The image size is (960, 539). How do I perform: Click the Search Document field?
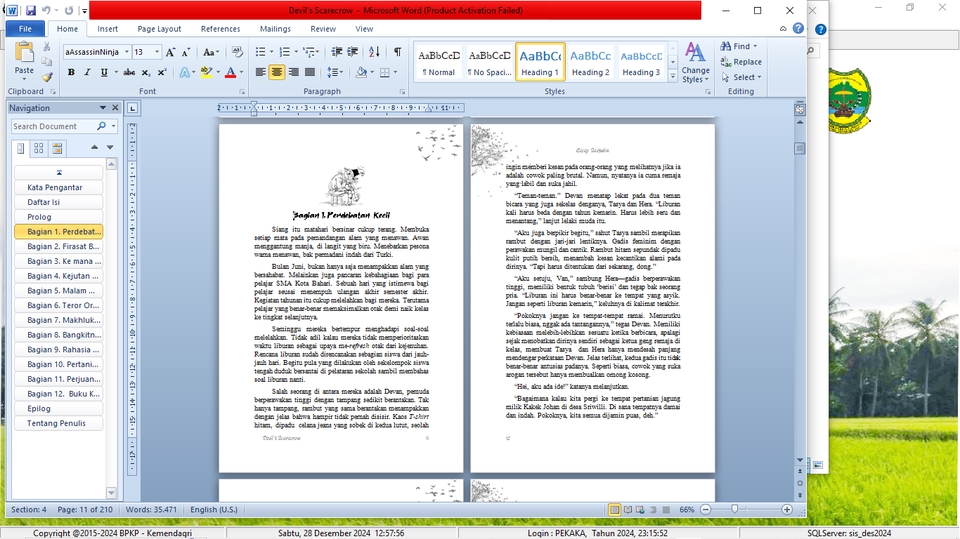click(x=54, y=126)
